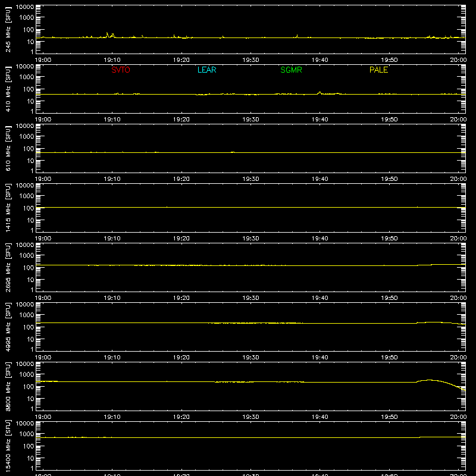The image size is (476, 476).
Task: Click 19:10 tick under the 2695 MHz plot
Action: (x=112, y=298)
